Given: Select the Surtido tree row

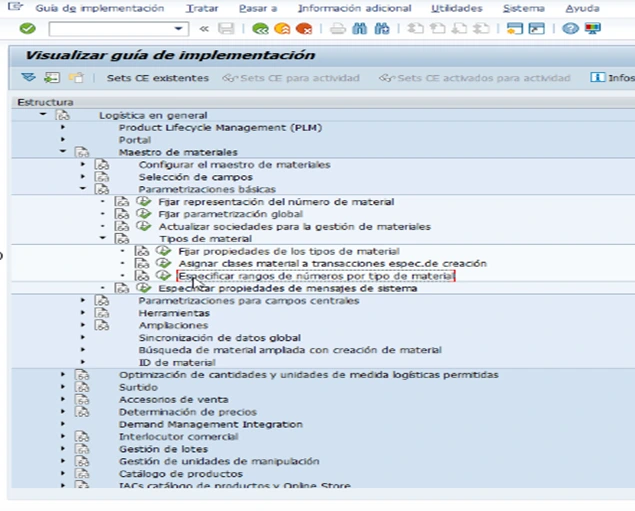Looking at the screenshot, I should point(138,387).
